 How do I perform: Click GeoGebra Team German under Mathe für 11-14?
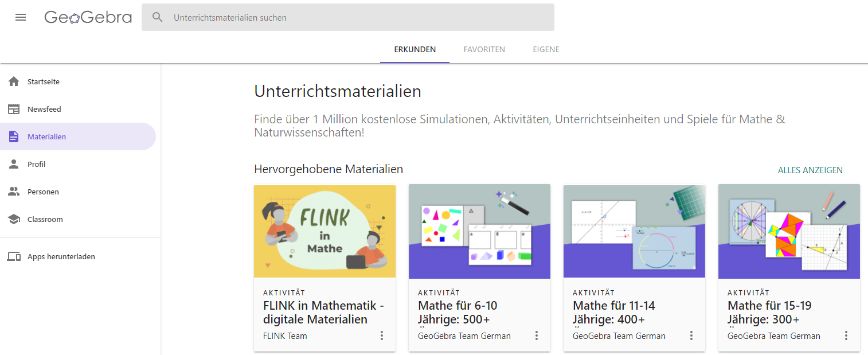(x=619, y=336)
